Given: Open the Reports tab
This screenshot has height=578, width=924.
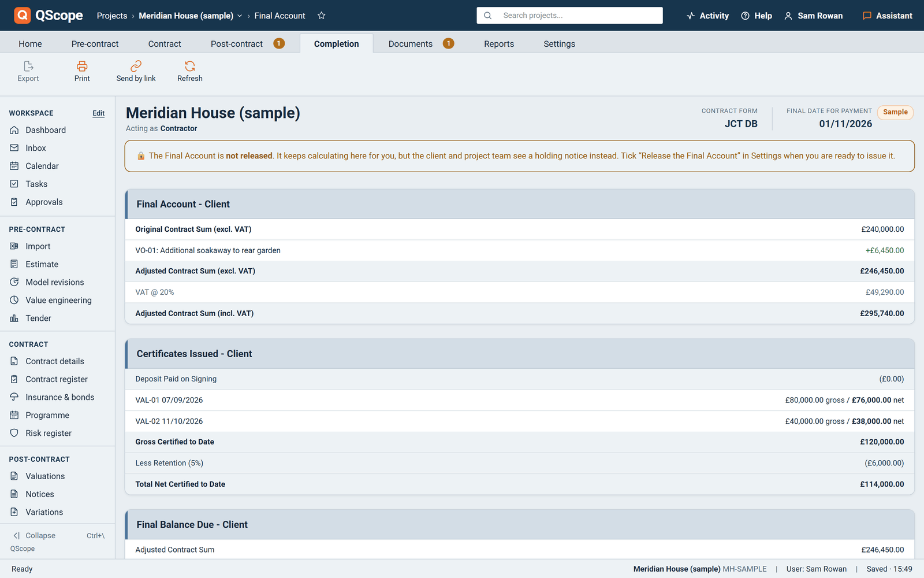Looking at the screenshot, I should pos(499,43).
